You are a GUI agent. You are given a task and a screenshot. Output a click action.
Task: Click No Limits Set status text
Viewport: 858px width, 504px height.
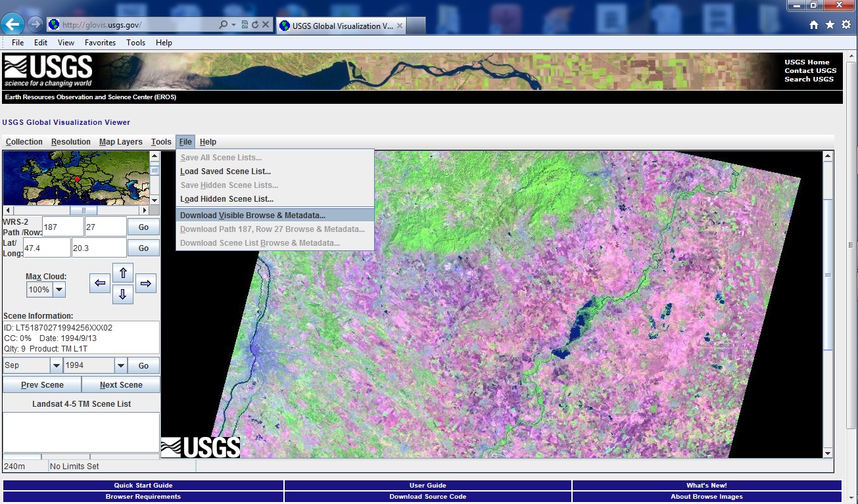74,467
